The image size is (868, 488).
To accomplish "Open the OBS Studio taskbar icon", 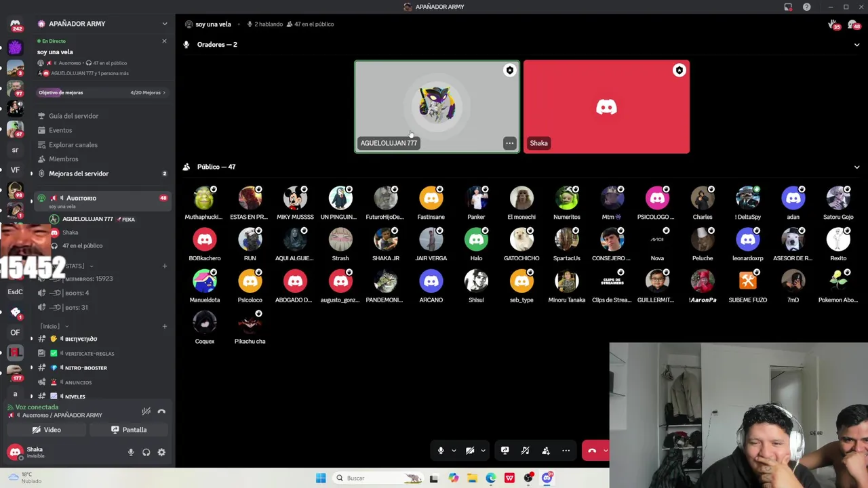I will (528, 479).
